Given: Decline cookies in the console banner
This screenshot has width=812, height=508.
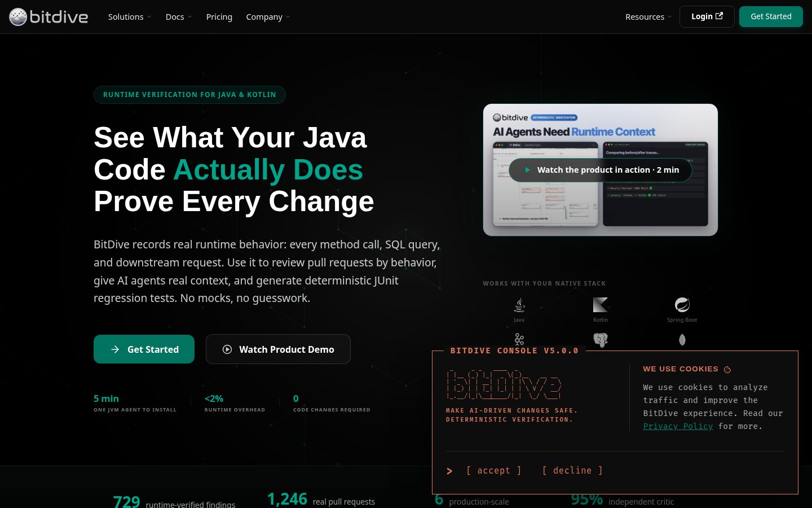Looking at the screenshot, I should [x=572, y=471].
